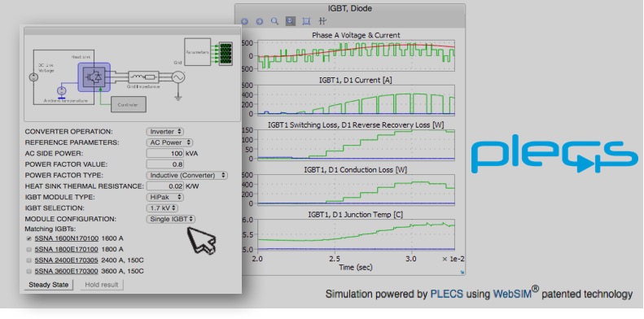The height and width of the screenshot is (319, 644).
Task: Expand the Power Factor Type dropdown
Action: [x=187, y=175]
